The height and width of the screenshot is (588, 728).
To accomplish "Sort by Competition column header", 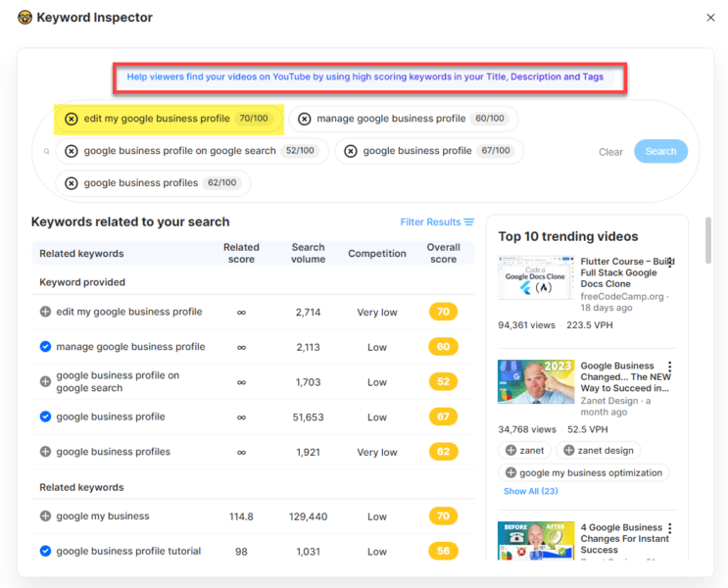I will tap(377, 254).
